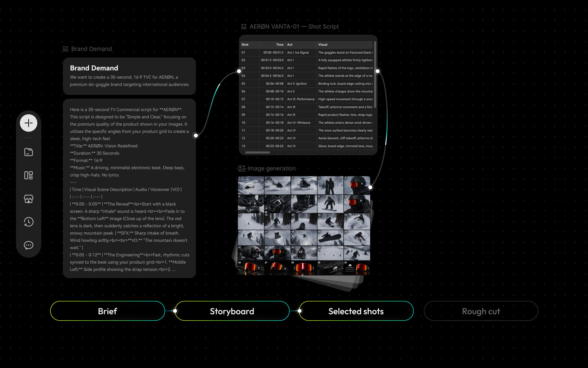Click 'Act IV: Whiteout' cell

(x=301, y=123)
